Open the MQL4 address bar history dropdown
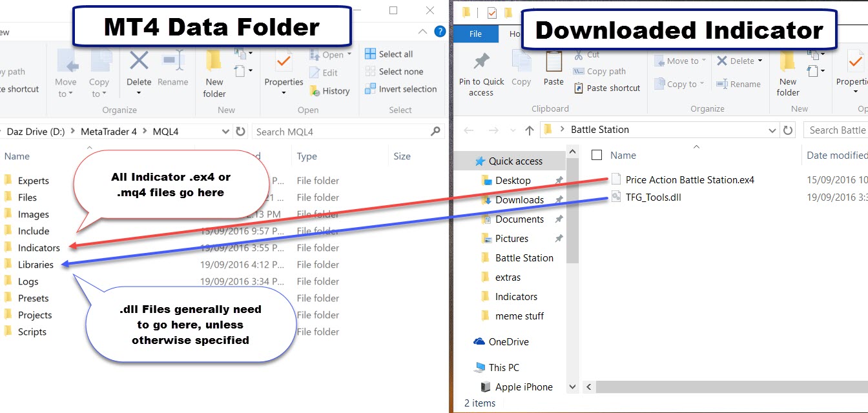The height and width of the screenshot is (413, 868). click(x=225, y=132)
